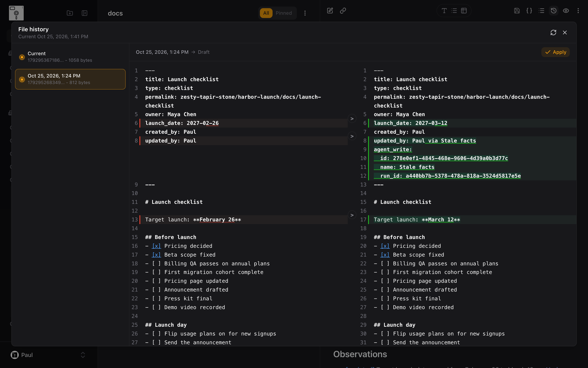
Task: Switch to the Pinned filter tab
Action: [284, 13]
